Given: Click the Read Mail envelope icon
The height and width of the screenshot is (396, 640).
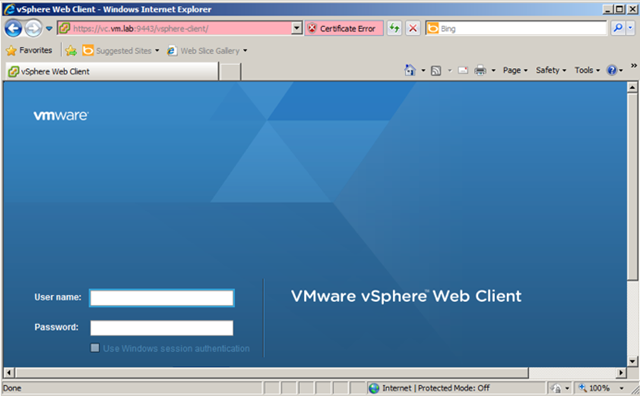Looking at the screenshot, I should point(463,71).
